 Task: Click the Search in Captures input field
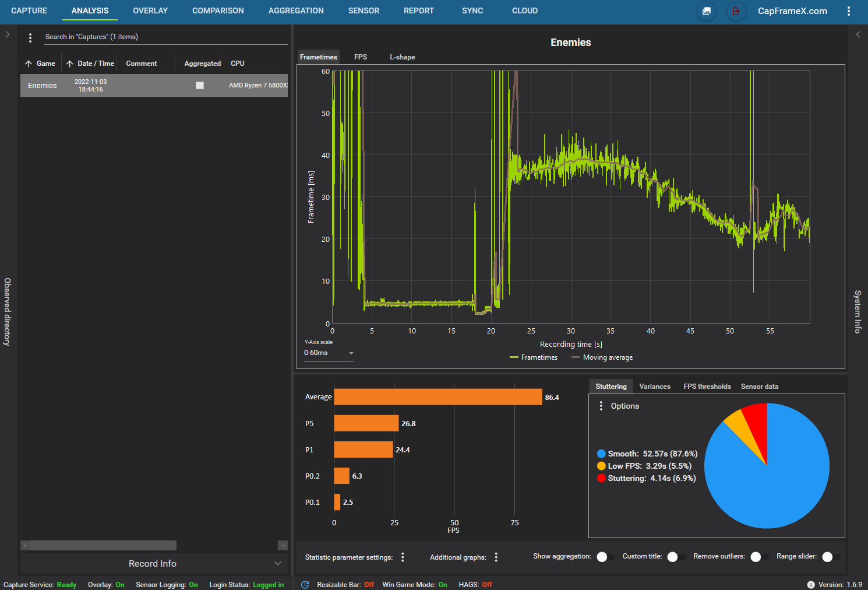(166, 37)
